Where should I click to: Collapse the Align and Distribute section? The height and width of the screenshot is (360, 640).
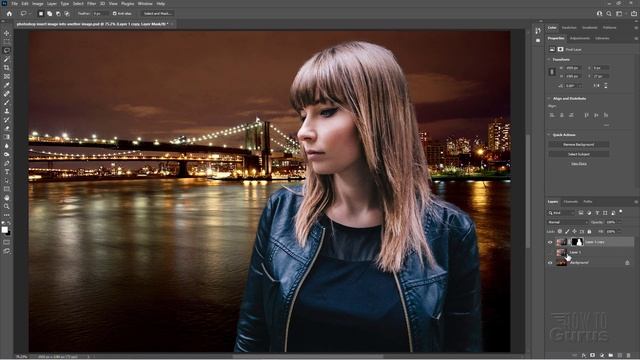coord(549,98)
